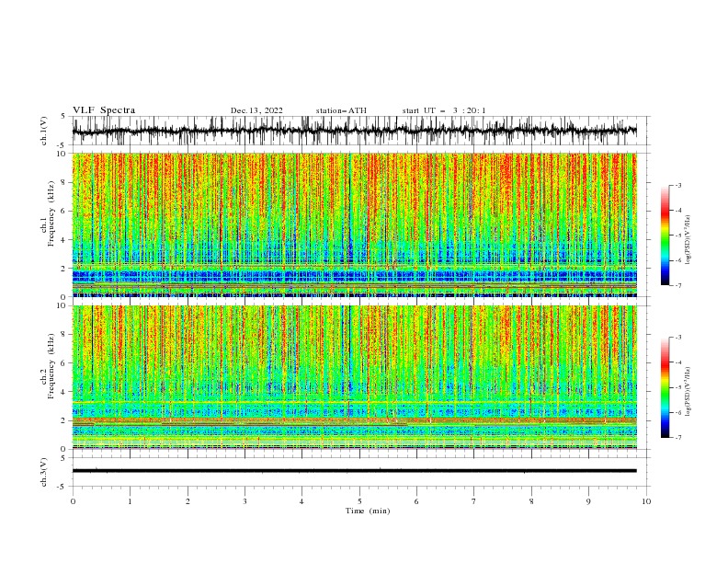
Task: Click the "station=ATH" label
Action: [341, 110]
